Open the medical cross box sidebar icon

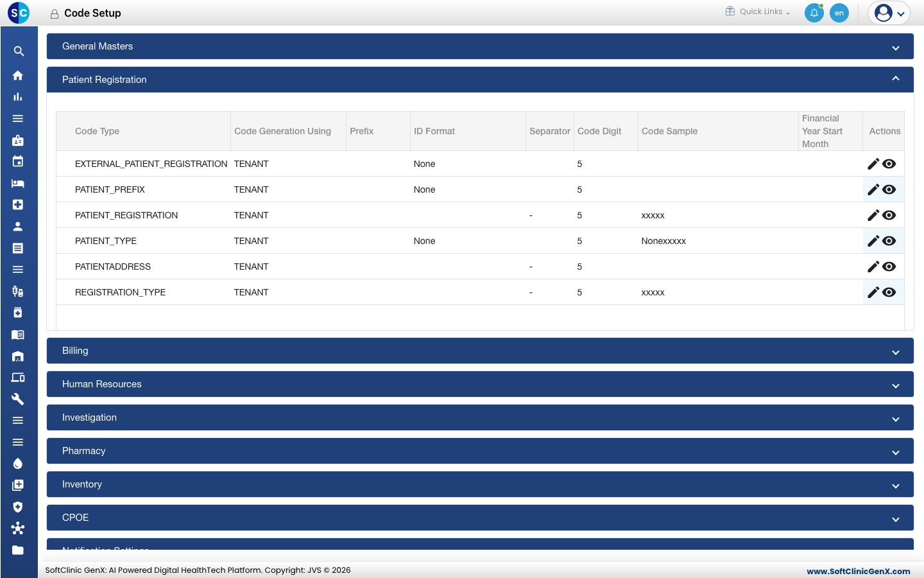(x=18, y=204)
